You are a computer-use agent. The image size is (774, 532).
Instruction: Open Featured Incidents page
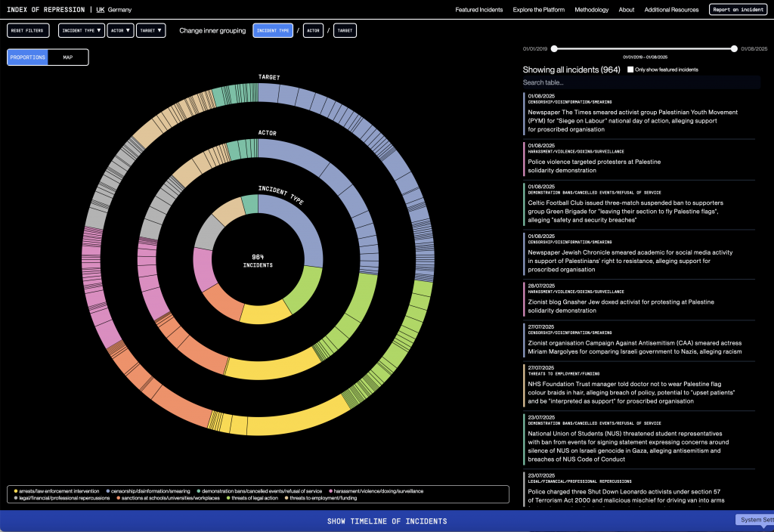click(x=478, y=9)
